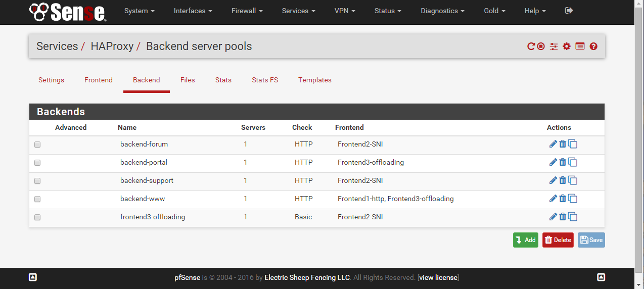
Task: Select the backend-www row checkbox
Action: tap(37, 199)
